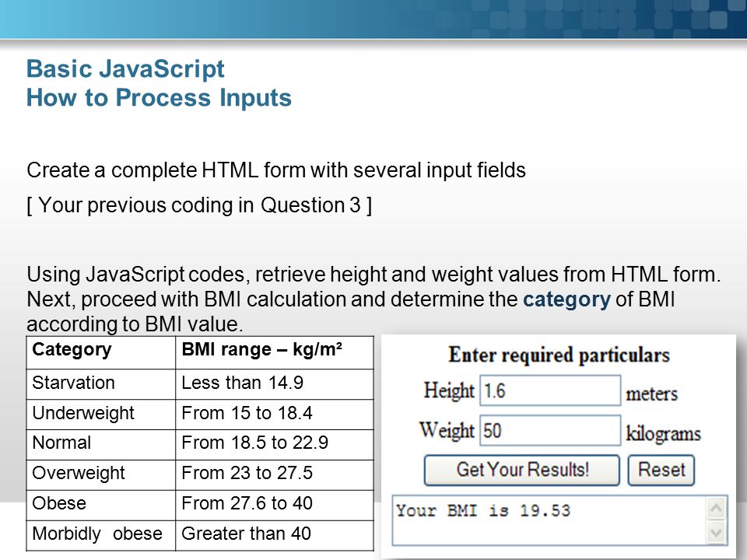Click the Category table header
The width and height of the screenshot is (747, 560).
click(x=101, y=352)
